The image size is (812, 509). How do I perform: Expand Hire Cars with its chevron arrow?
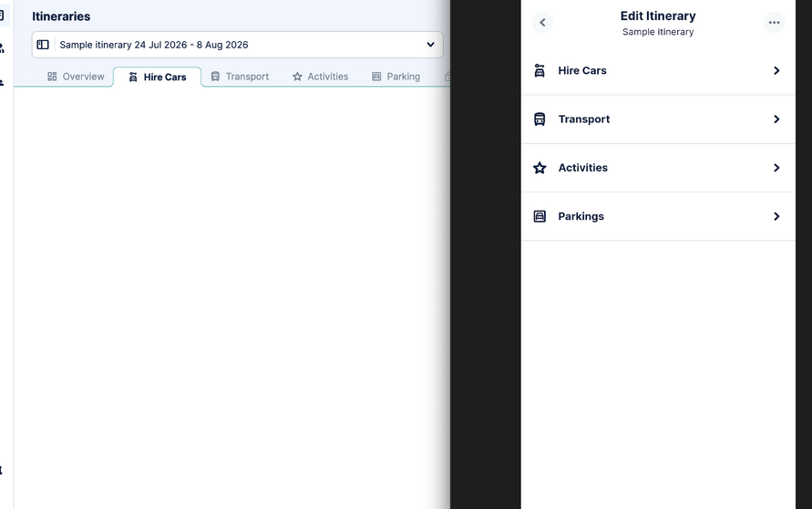[776, 70]
